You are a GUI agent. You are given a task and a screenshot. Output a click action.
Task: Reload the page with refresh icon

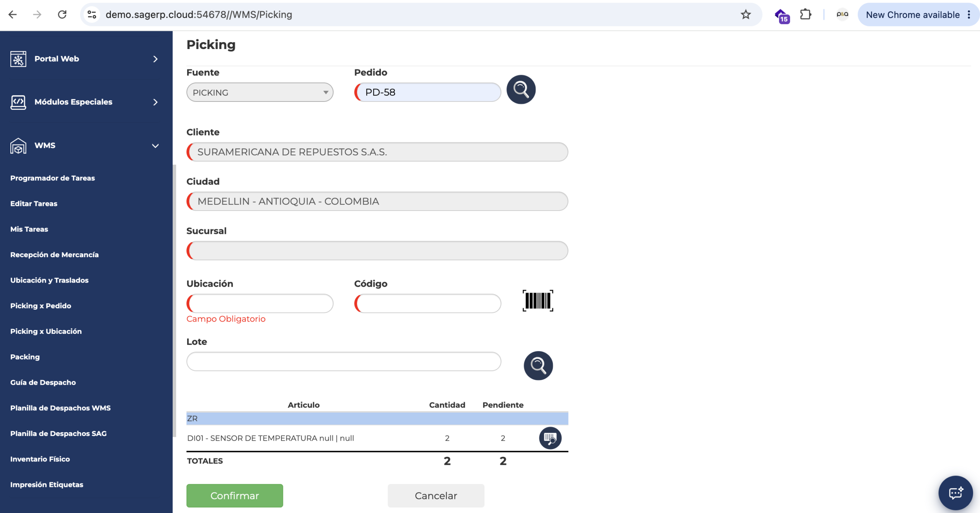tap(62, 15)
